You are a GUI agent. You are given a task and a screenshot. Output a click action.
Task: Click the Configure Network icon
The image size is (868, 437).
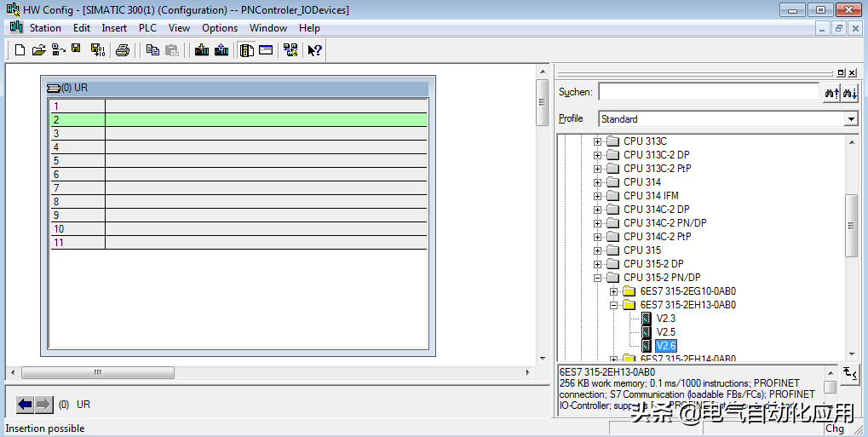tap(290, 50)
